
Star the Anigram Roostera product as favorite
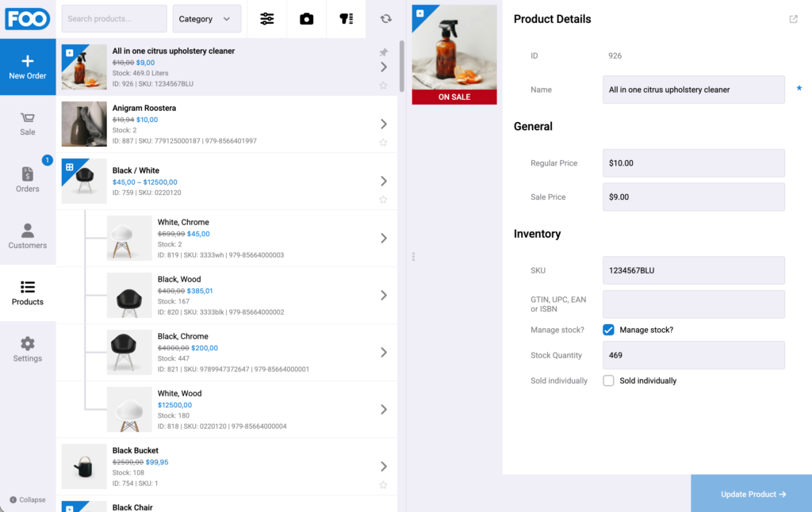pyautogui.click(x=383, y=143)
